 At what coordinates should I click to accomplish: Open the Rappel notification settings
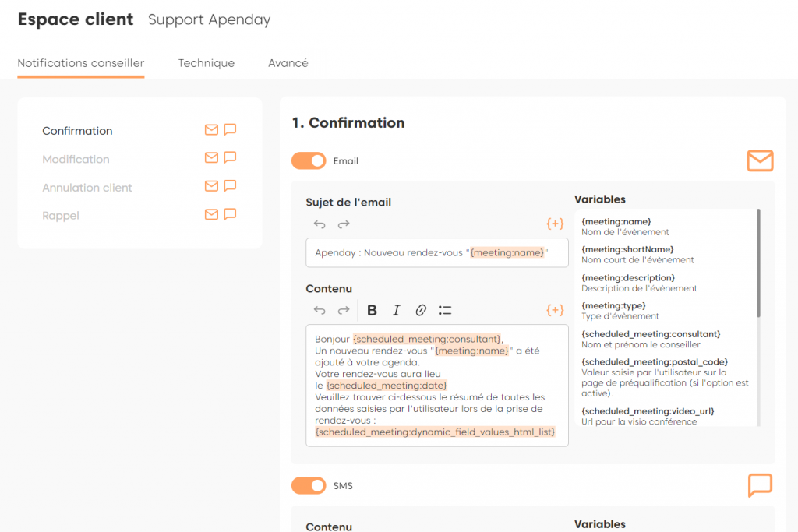coord(61,216)
